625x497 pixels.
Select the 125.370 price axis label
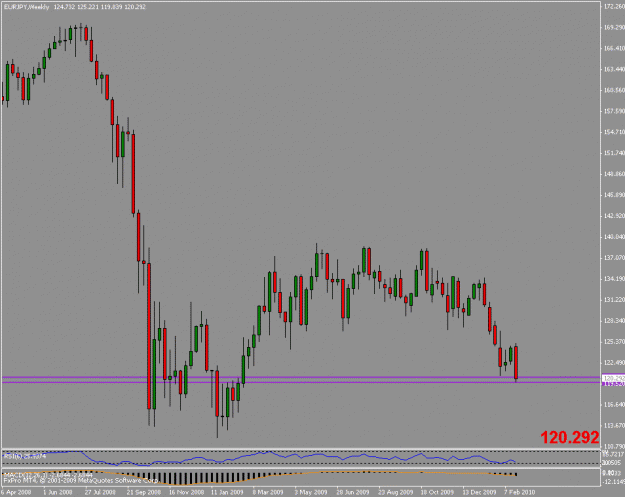(614, 342)
